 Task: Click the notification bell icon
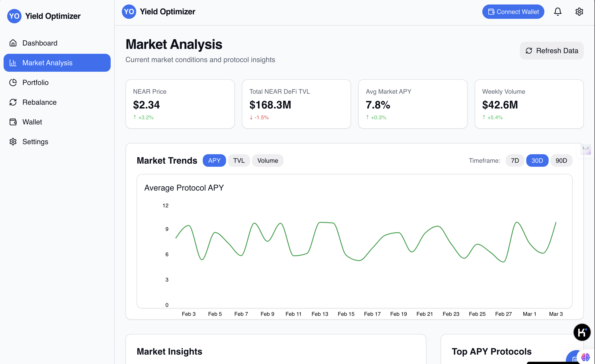pos(558,12)
